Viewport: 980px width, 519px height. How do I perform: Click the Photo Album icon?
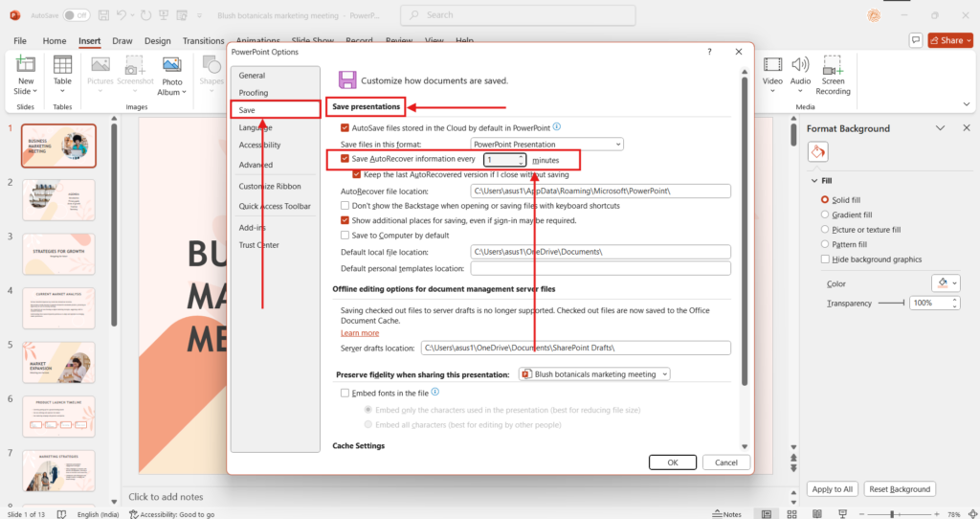172,65
